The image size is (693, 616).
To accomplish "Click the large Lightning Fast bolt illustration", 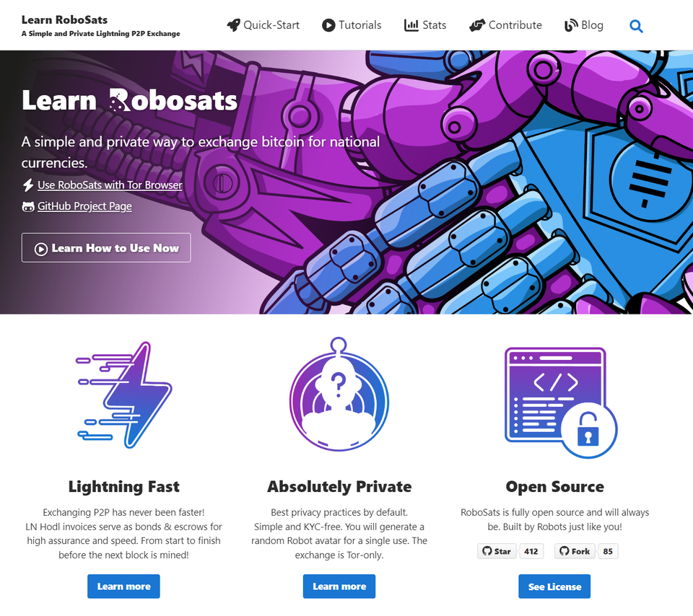I will tap(124, 395).
